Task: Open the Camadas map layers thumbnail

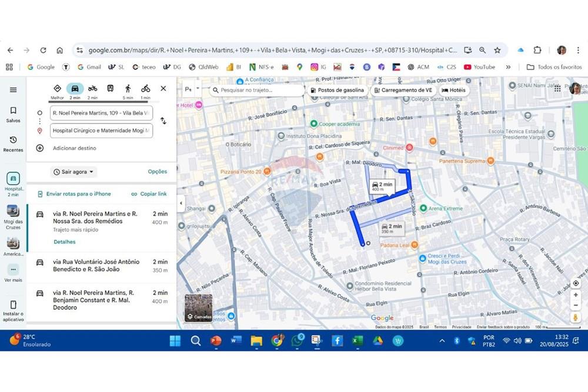Action: click(199, 307)
